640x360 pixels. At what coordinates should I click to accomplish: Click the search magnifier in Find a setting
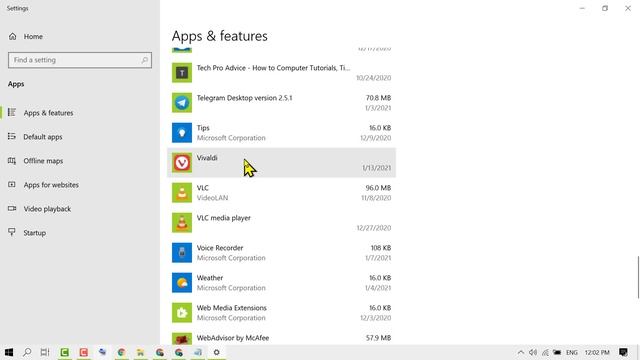point(144,60)
